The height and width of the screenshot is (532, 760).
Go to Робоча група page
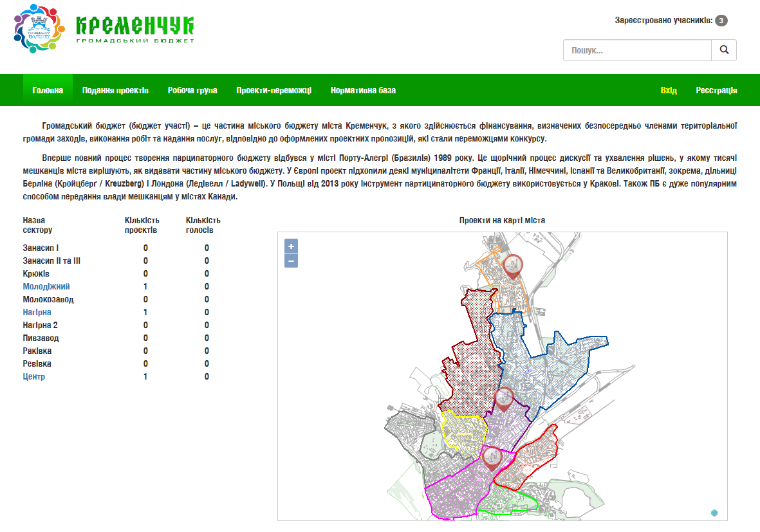coord(192,91)
